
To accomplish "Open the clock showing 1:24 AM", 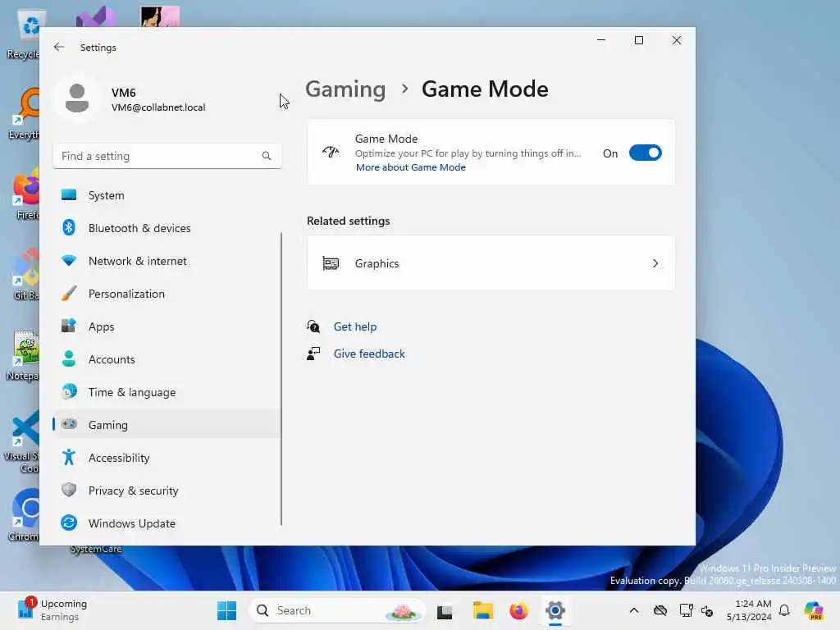I will click(x=748, y=610).
